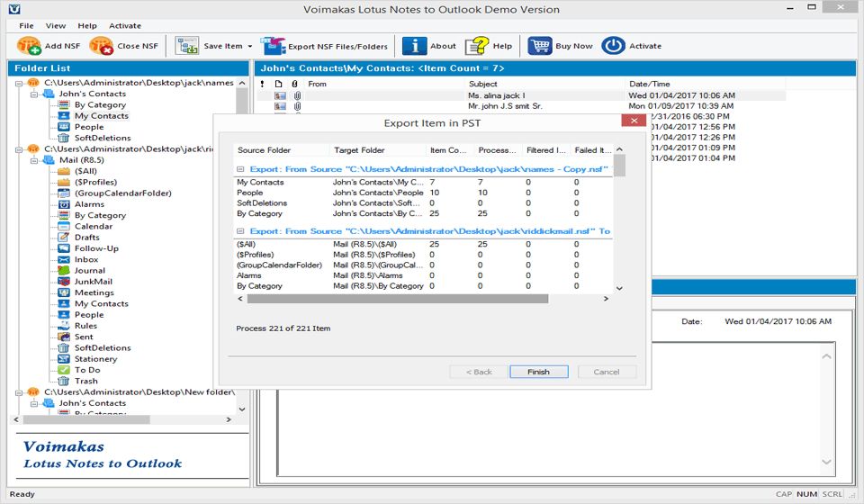Collapse the riddickmail.nsf export group
Viewport: 864px width, 504px height.
[x=240, y=231]
